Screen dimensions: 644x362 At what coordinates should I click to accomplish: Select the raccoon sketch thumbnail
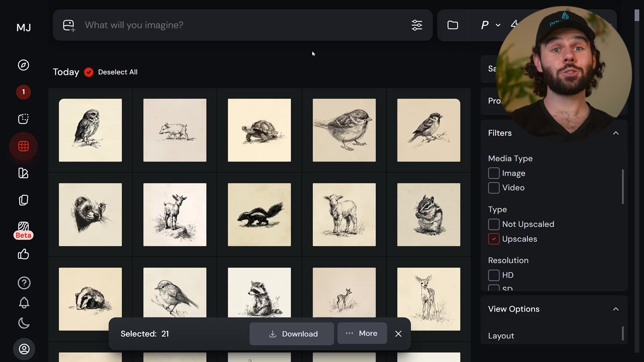click(259, 293)
